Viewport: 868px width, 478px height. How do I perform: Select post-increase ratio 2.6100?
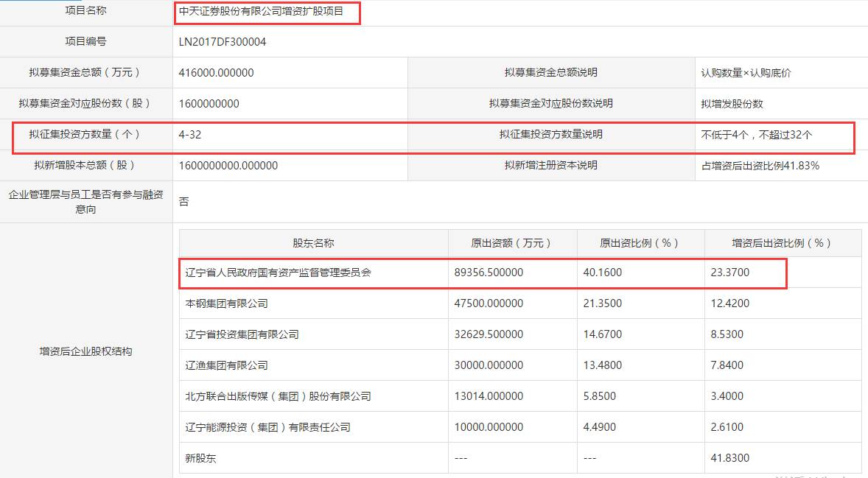[x=727, y=428]
